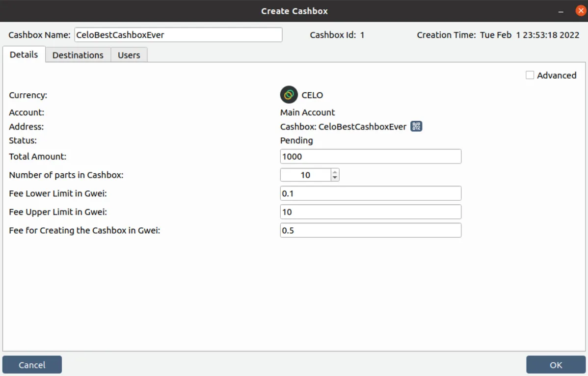Select the Details tab

pyautogui.click(x=24, y=55)
